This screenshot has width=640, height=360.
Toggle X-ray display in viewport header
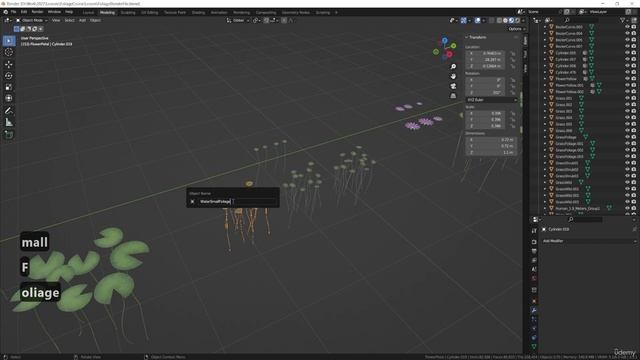(491, 20)
